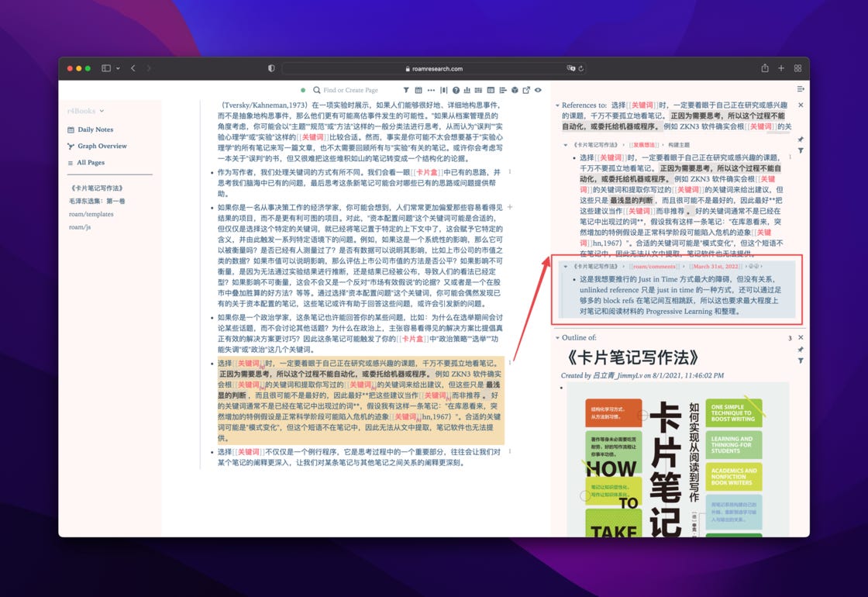Collapse the Outline of section caret

click(x=557, y=338)
